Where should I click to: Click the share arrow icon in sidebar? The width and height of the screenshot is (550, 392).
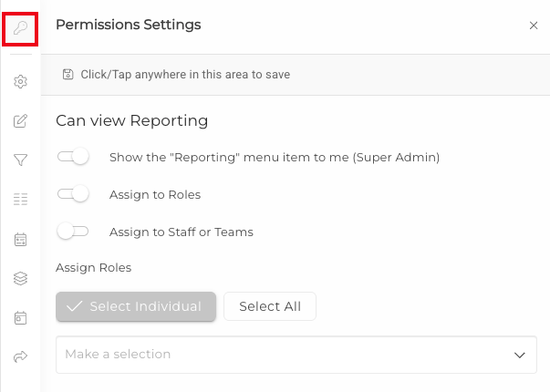point(20,356)
